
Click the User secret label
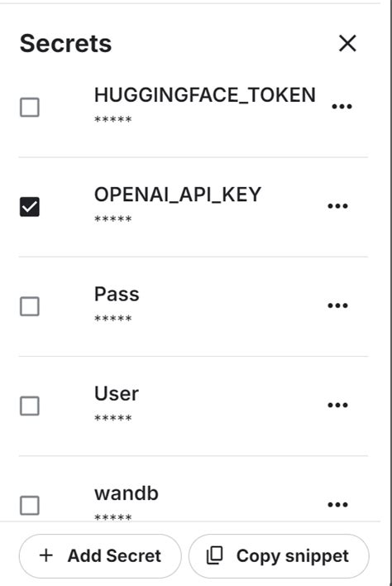(x=117, y=393)
